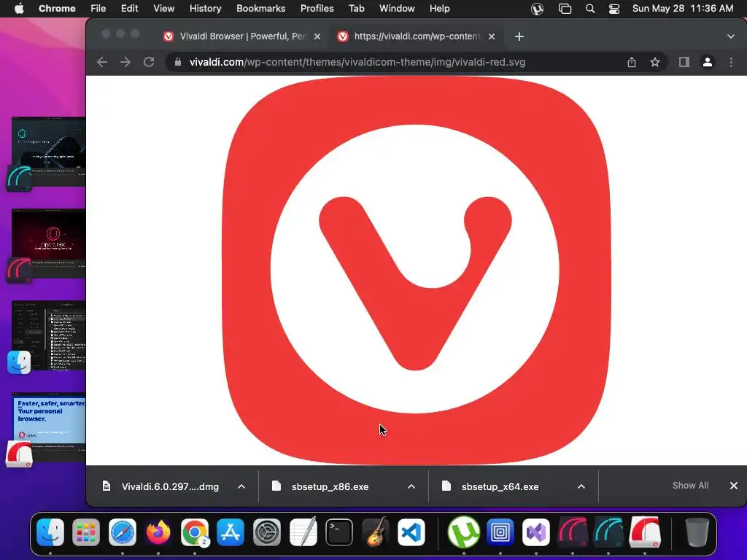Expand options for sbsetup_x64.exe

click(581, 486)
